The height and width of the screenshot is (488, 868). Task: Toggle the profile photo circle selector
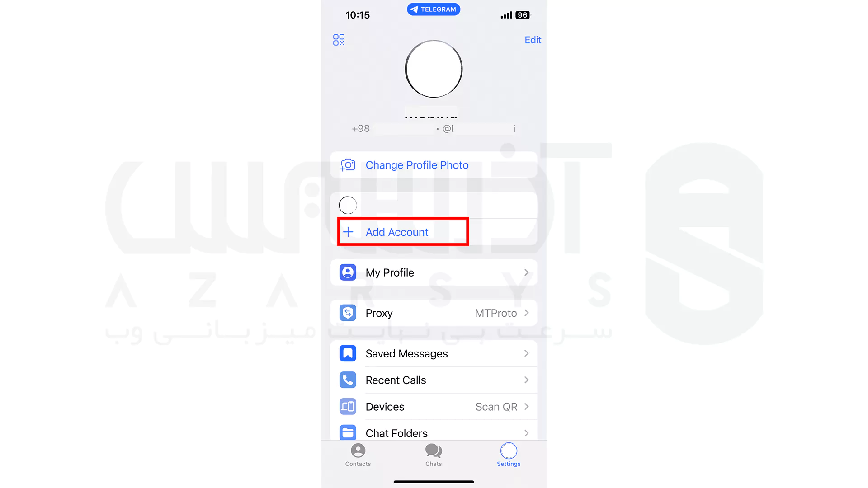pyautogui.click(x=348, y=205)
